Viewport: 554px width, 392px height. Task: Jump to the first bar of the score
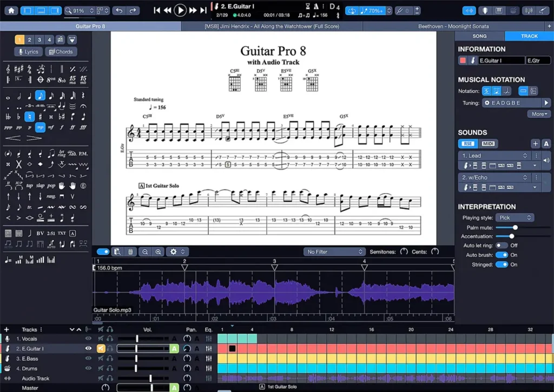pos(157,10)
